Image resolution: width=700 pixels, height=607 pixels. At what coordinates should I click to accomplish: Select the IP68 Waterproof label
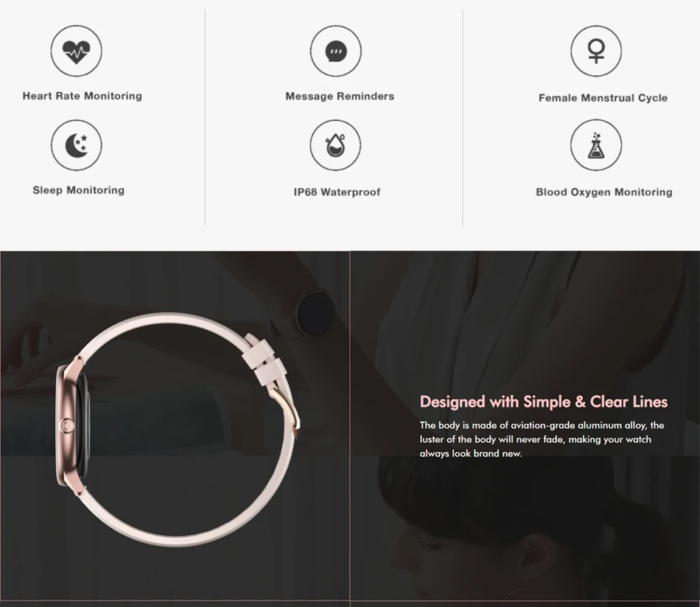[337, 192]
